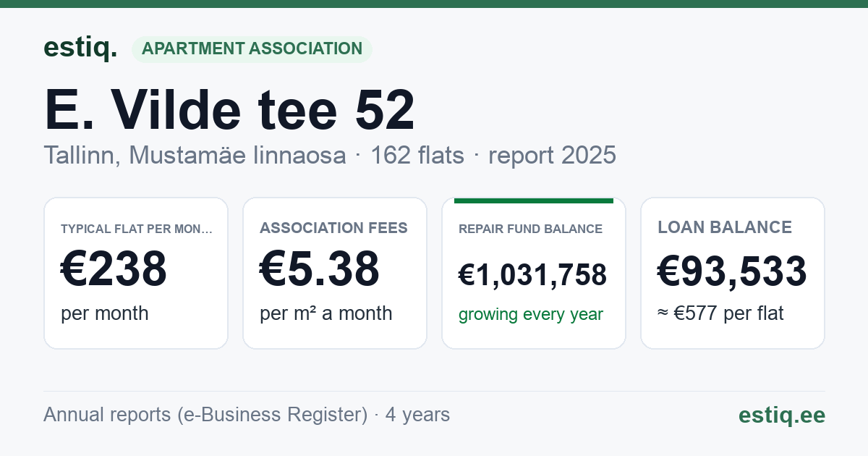The height and width of the screenshot is (456, 868).
Task: Click the '≈ €577 per flat' caption
Action: pos(720,314)
